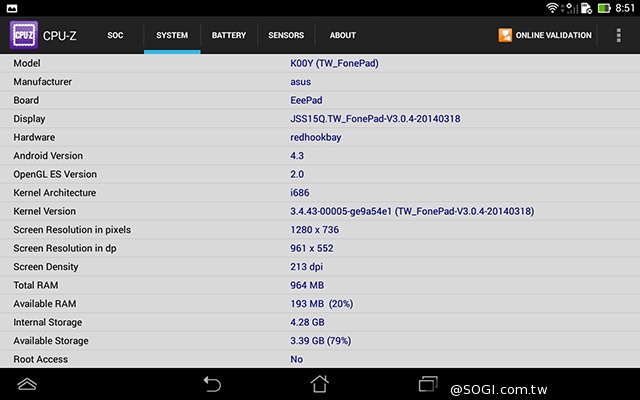Select the Available Storage label
Image resolution: width=640 pixels, height=400 pixels.
click(51, 341)
